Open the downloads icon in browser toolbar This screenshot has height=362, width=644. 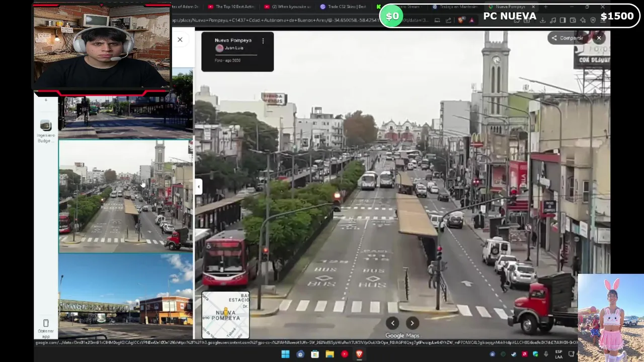[542, 20]
